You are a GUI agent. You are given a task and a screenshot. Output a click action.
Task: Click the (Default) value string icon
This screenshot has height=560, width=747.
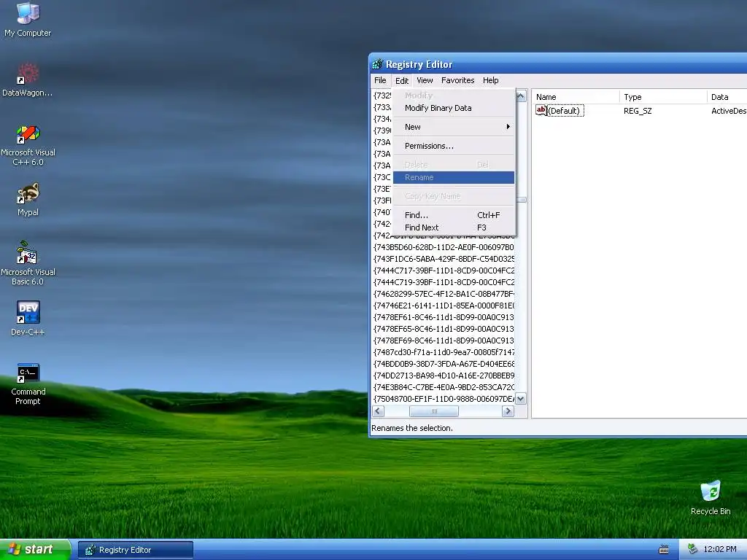click(x=541, y=111)
